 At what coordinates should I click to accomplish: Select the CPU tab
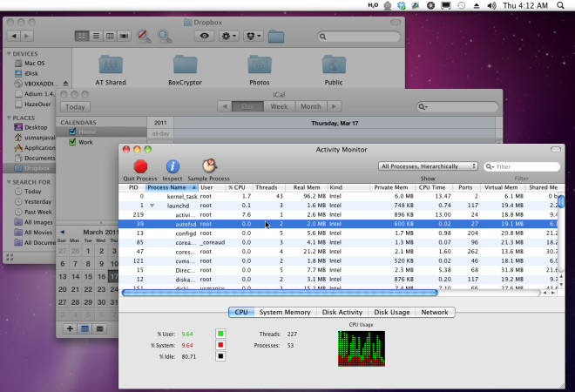tap(241, 312)
